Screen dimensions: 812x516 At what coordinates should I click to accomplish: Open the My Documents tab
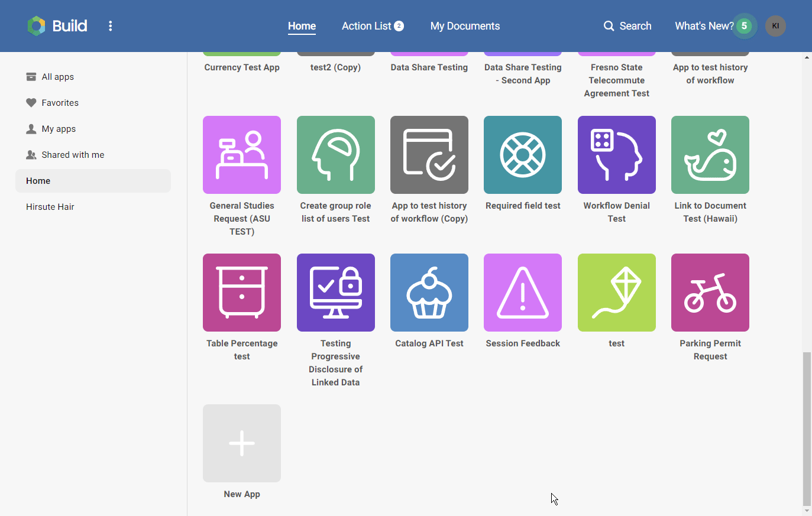pos(465,25)
